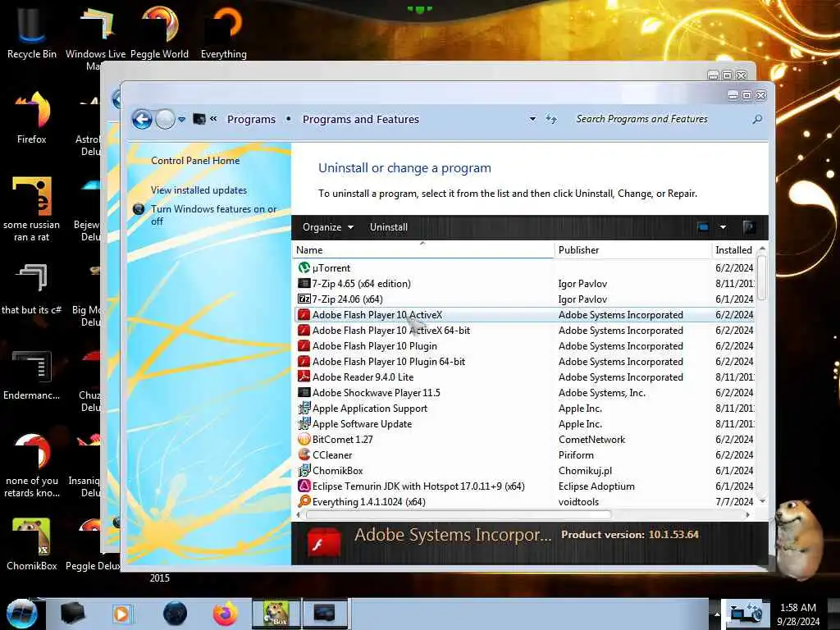
Task: Click the Igor Pavlov publisher for 7-Zip 24.06
Action: [582, 299]
